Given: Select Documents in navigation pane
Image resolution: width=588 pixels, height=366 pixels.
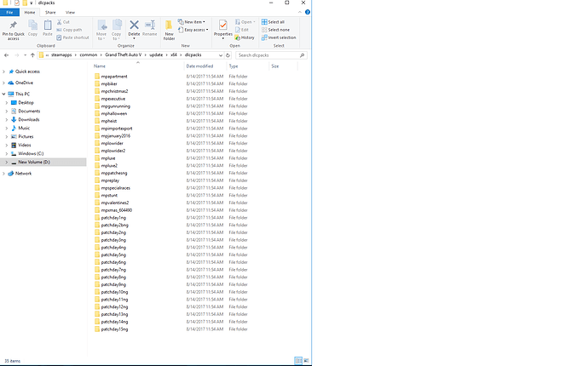Looking at the screenshot, I should (x=29, y=112).
